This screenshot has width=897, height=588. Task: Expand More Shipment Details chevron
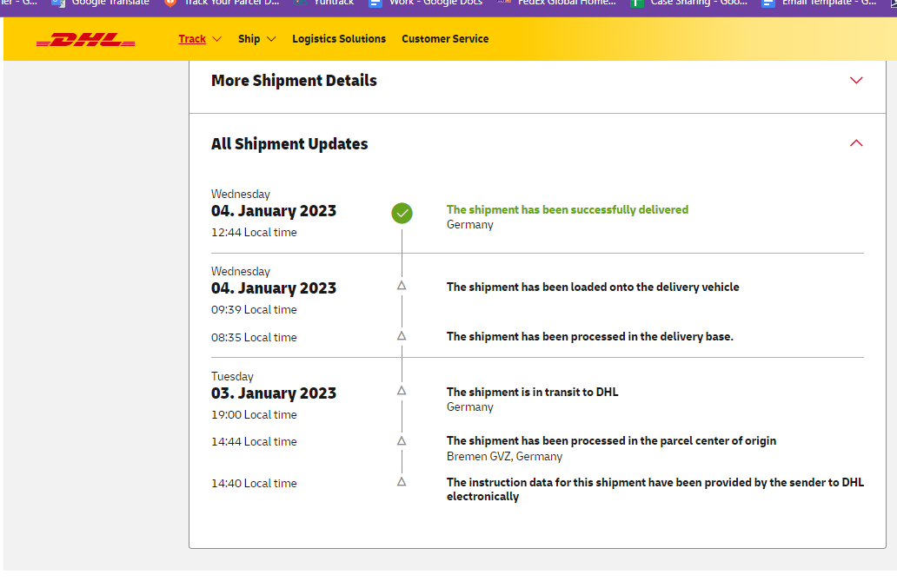click(x=856, y=81)
